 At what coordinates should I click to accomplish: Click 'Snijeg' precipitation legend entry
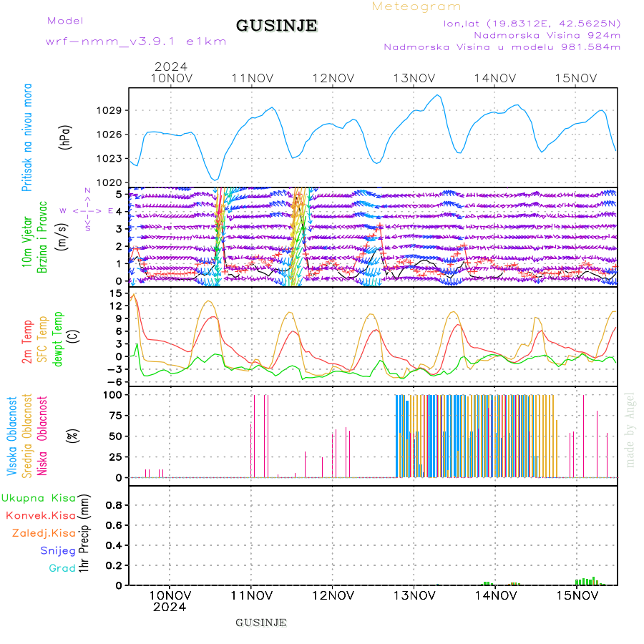coord(58,551)
